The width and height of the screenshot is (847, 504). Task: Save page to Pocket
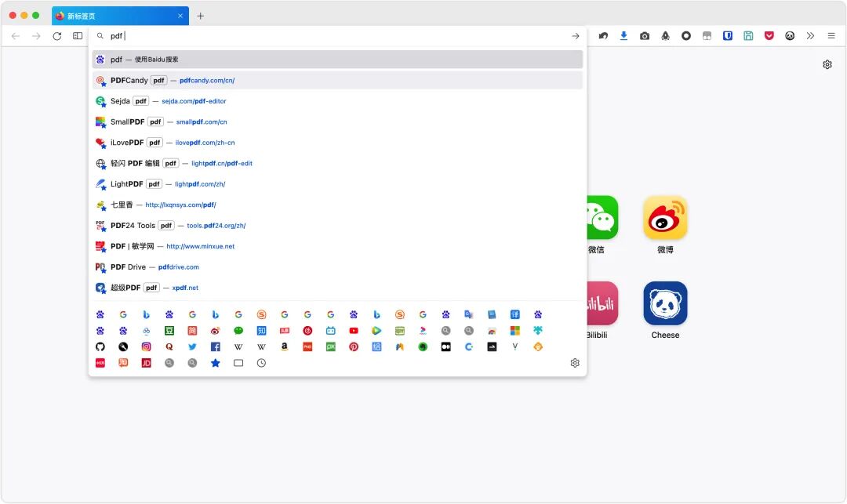769,36
